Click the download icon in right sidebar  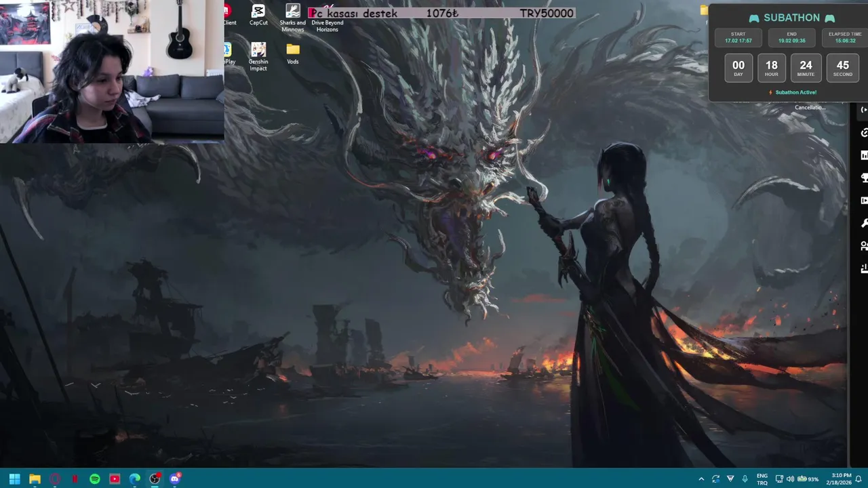pos(864,268)
